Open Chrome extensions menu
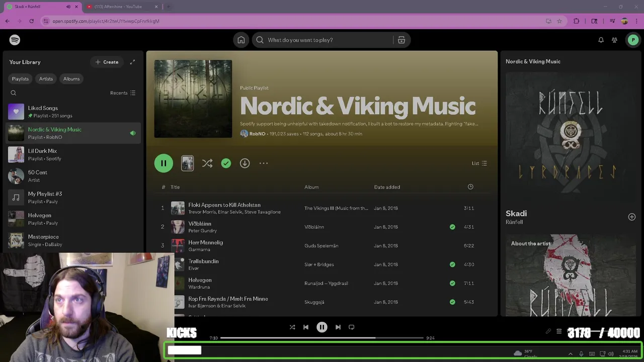The width and height of the screenshot is (644, 362). coord(577,21)
